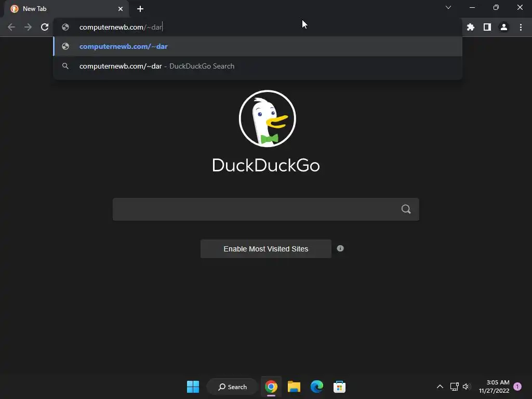Click the browser back arrow
532x399 pixels.
point(11,27)
